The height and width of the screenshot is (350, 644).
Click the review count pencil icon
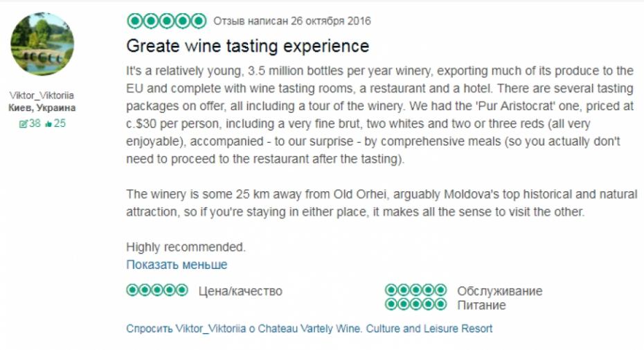click(x=23, y=123)
